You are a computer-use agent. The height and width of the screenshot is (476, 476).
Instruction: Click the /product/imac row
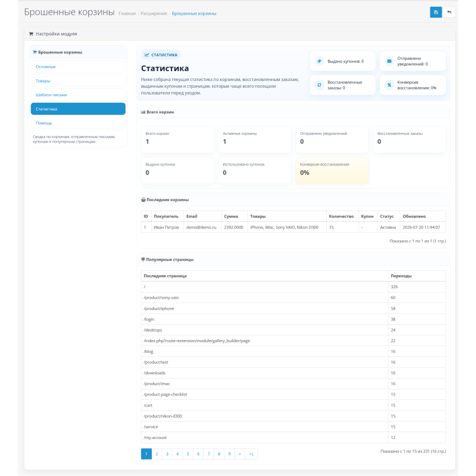point(293,384)
